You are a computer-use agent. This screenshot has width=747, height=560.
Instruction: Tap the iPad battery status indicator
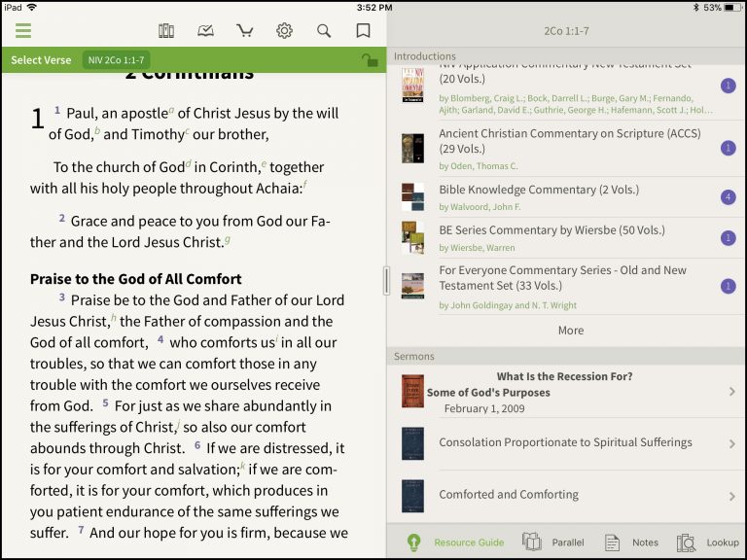pyautogui.click(x=732, y=7)
